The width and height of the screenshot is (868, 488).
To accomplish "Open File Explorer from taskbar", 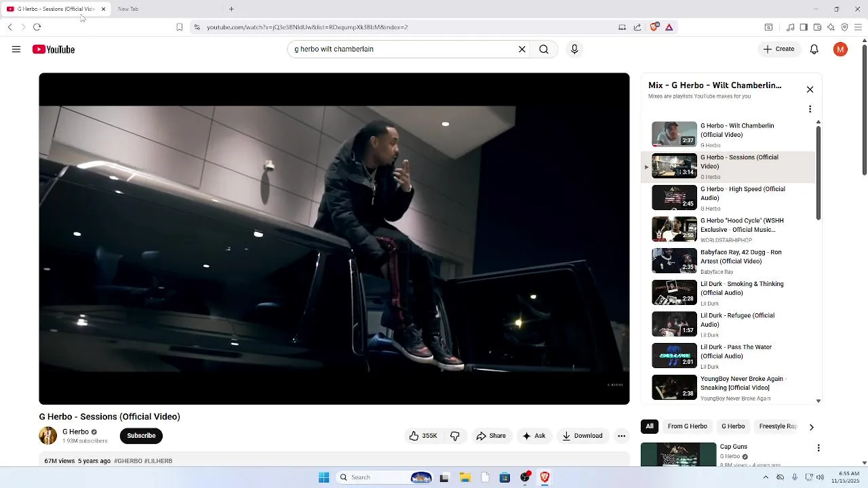I will (x=465, y=477).
